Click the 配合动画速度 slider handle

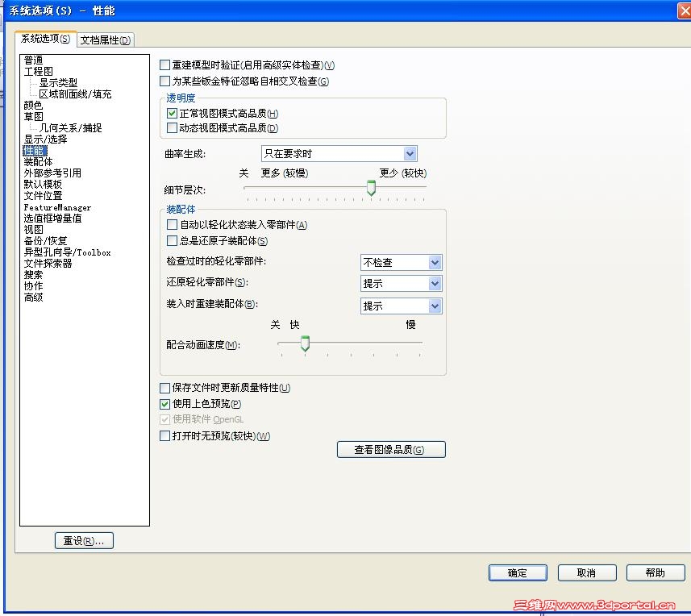[305, 343]
